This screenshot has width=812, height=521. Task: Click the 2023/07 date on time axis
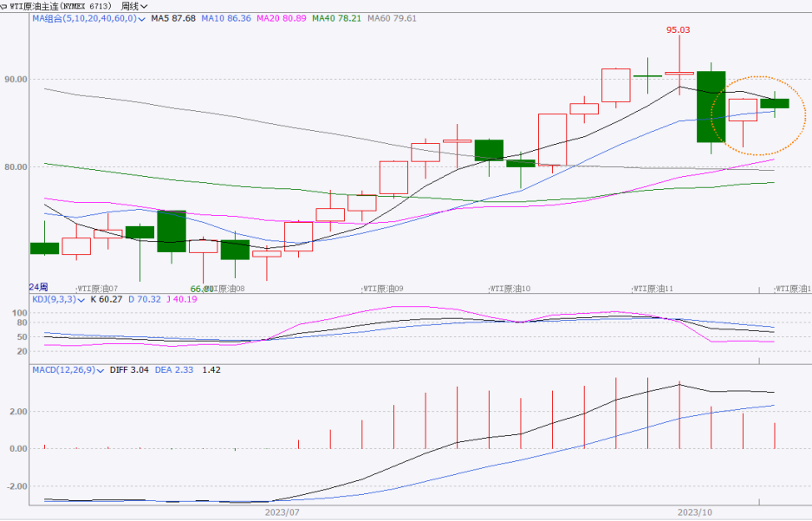point(281,511)
